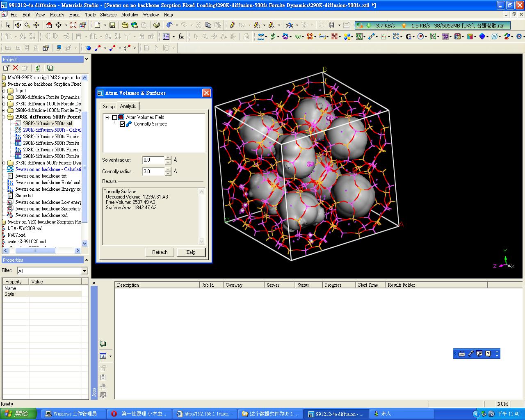
Task: Check the Atom Volumes Field checkbox
Action: pyautogui.click(x=114, y=117)
